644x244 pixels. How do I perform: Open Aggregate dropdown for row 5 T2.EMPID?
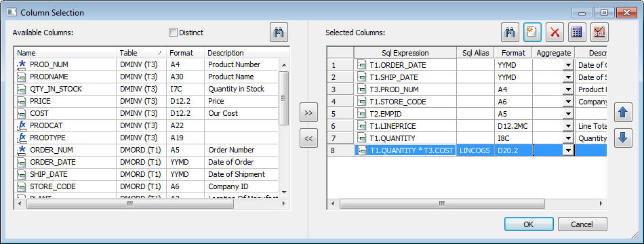point(568,114)
